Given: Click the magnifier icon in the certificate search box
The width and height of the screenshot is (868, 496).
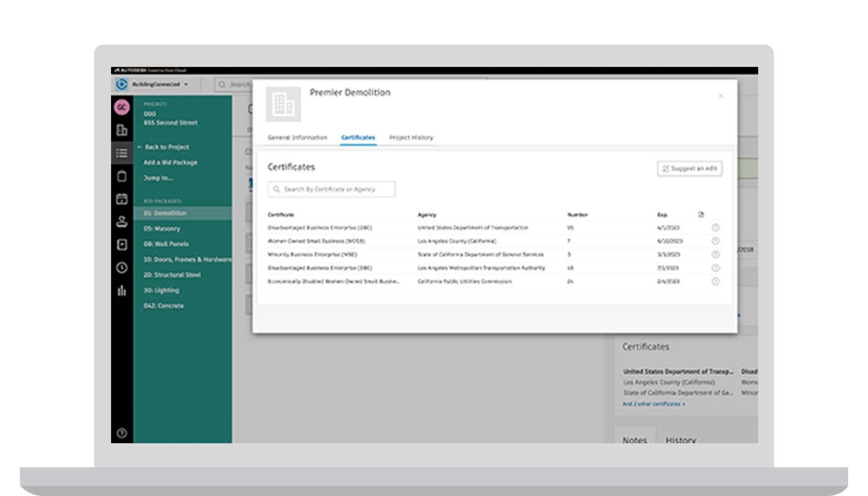Looking at the screenshot, I should (277, 189).
